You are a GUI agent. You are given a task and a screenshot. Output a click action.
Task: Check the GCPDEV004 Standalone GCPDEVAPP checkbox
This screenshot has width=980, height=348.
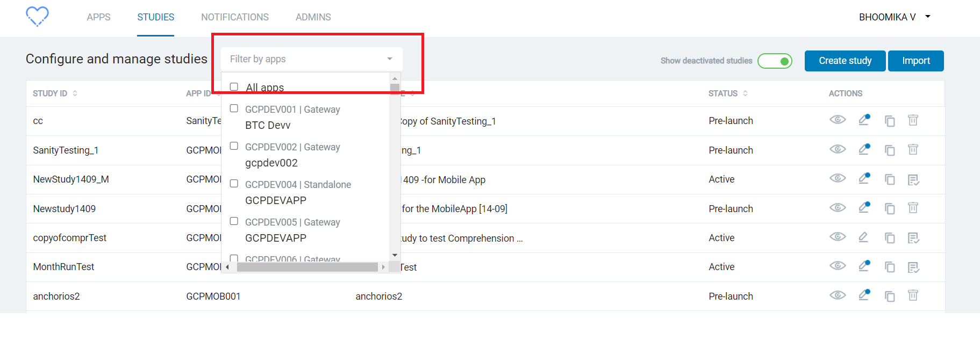(x=234, y=184)
